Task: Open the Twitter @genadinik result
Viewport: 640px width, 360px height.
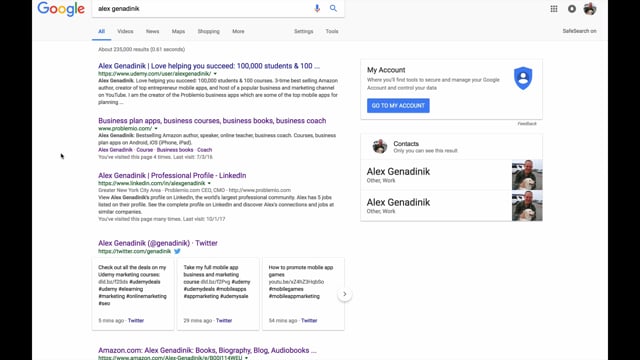Action: [158, 243]
